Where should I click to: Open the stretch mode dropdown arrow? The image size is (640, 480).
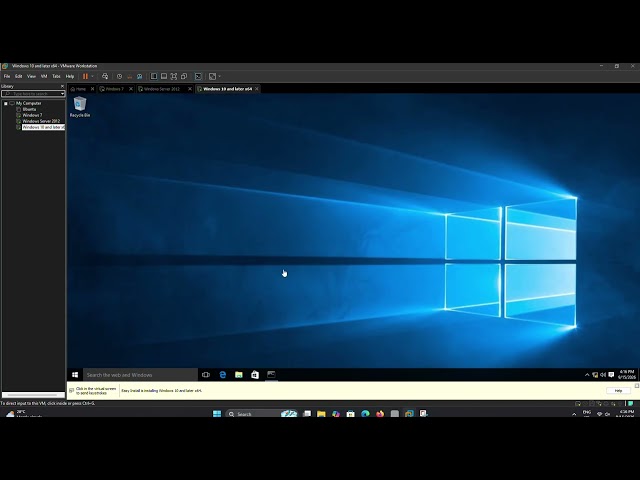(x=220, y=76)
